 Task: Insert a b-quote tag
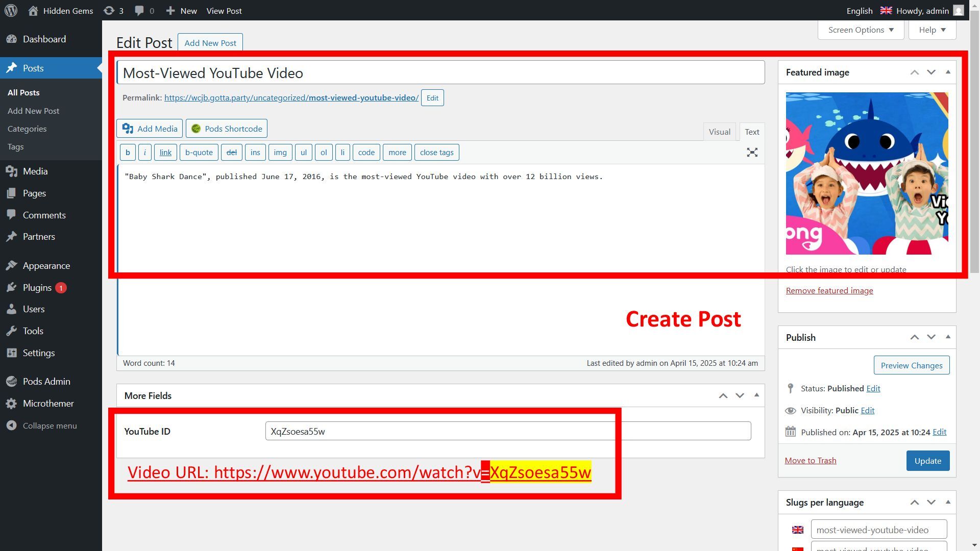[x=199, y=153]
